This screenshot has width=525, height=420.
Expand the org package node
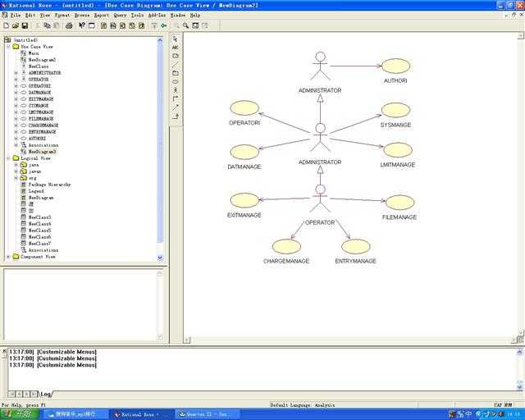16,178
